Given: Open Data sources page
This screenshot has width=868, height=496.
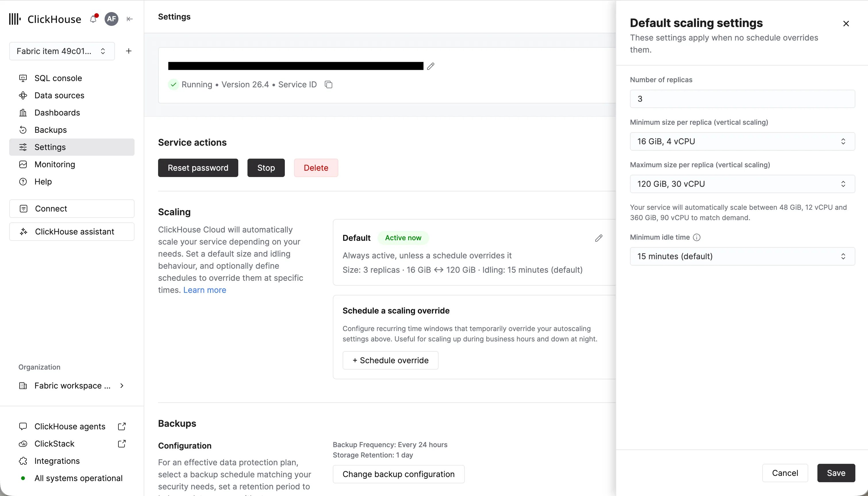Looking at the screenshot, I should (x=72, y=95).
